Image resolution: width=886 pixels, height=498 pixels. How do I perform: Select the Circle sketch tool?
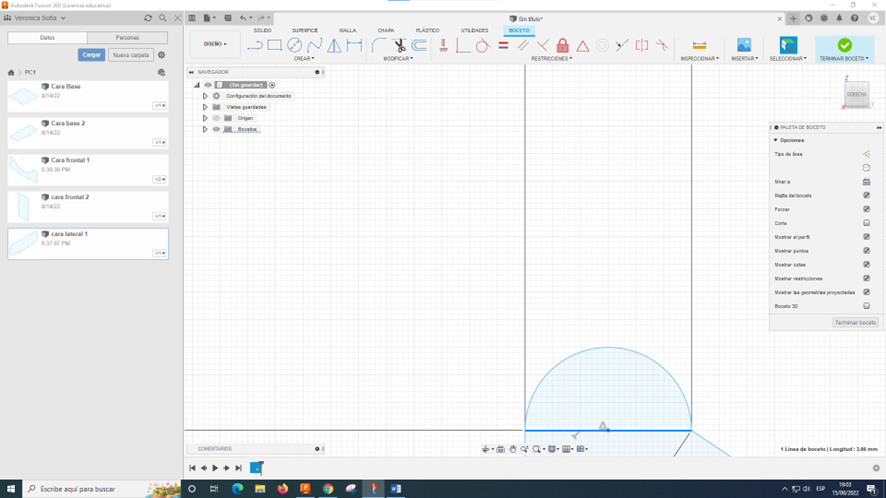click(x=294, y=45)
